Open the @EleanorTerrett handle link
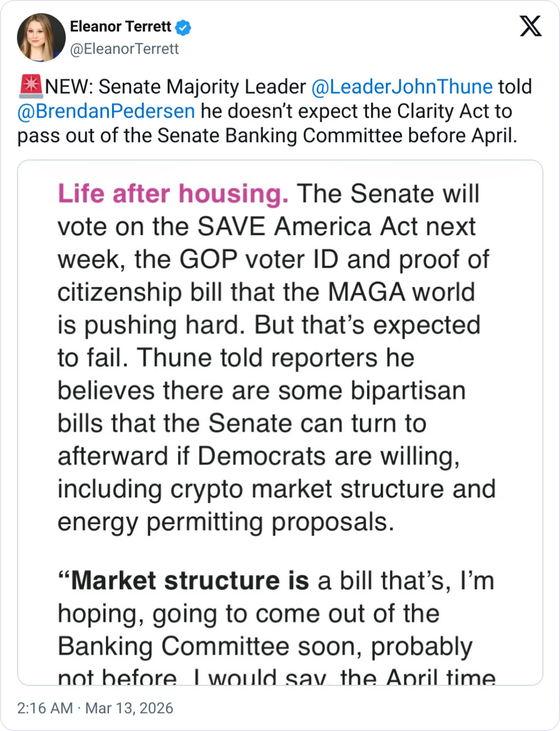 124,49
